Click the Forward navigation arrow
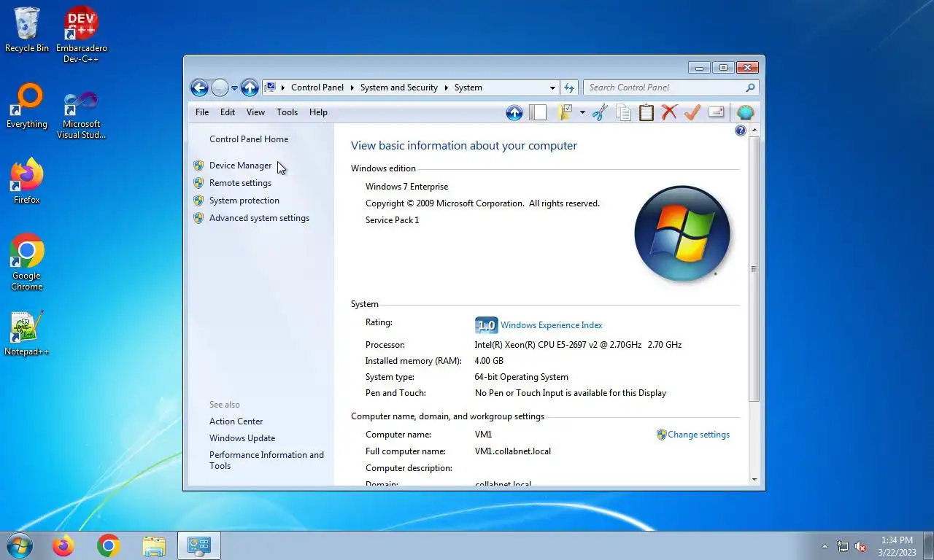Viewport: 934px width, 560px height. (x=220, y=87)
